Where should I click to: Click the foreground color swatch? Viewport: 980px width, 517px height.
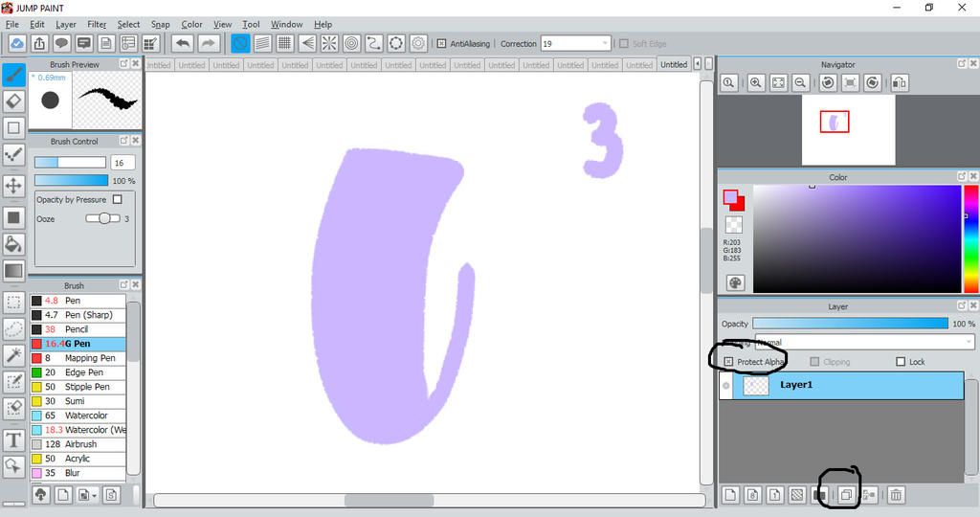pos(730,197)
